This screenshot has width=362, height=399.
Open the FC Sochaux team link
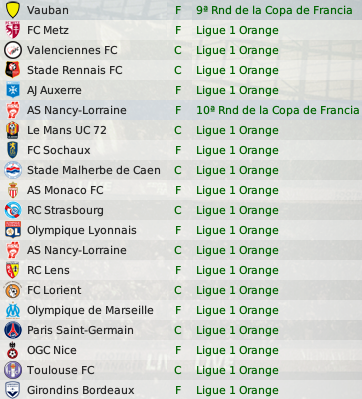(59, 150)
